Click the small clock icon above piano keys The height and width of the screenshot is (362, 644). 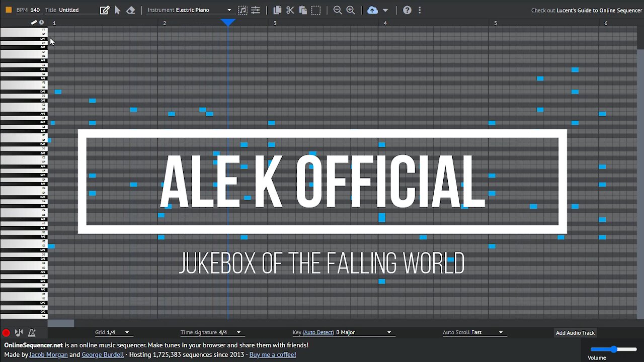tap(41, 23)
